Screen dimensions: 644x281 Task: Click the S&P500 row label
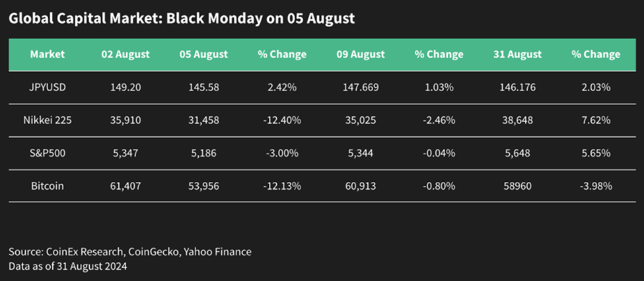click(x=48, y=153)
